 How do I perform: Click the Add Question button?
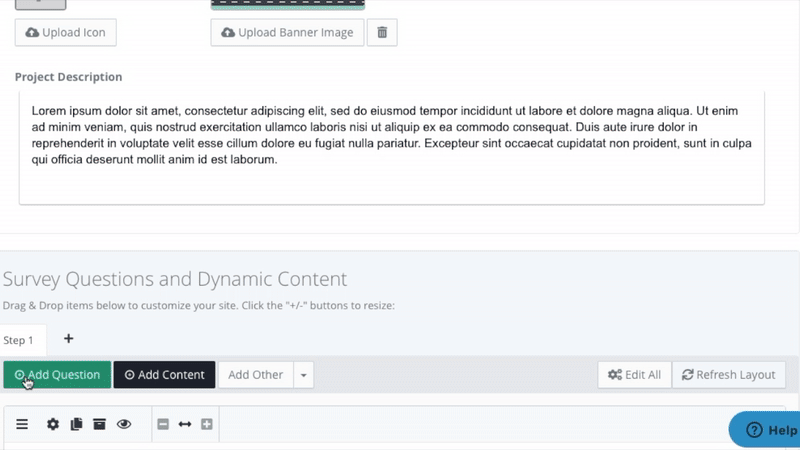57,375
